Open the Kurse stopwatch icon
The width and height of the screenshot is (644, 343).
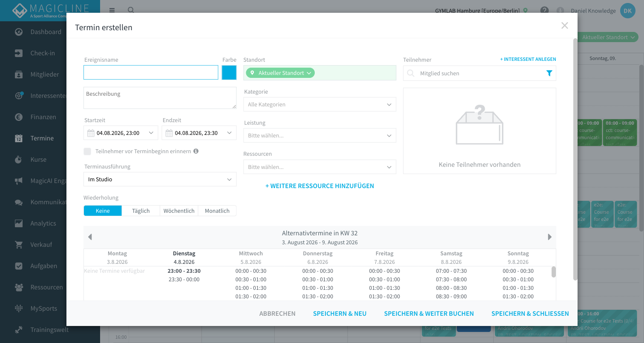pyautogui.click(x=19, y=160)
